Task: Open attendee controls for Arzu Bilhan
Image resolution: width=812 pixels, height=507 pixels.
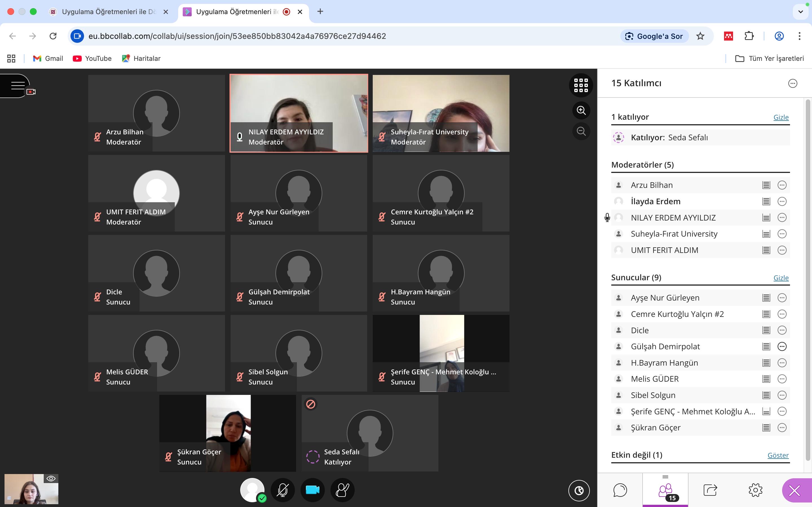Action: coord(782,185)
